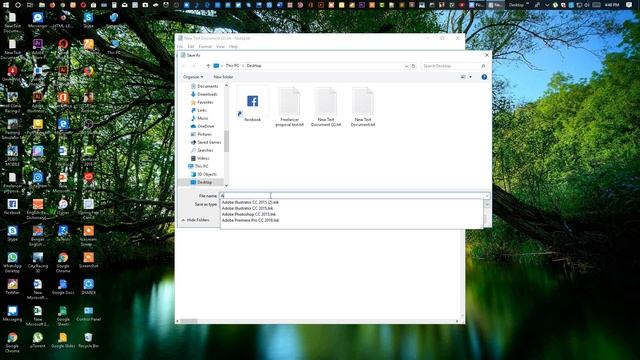Open the Notepad Help menu
Image resolution: width=640 pixels, height=360 pixels.
tap(233, 47)
